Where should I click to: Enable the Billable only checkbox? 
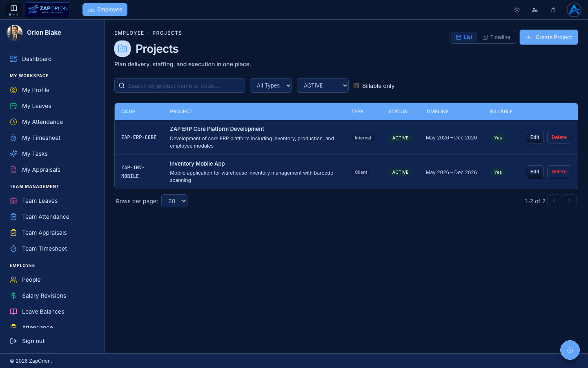pyautogui.click(x=356, y=86)
